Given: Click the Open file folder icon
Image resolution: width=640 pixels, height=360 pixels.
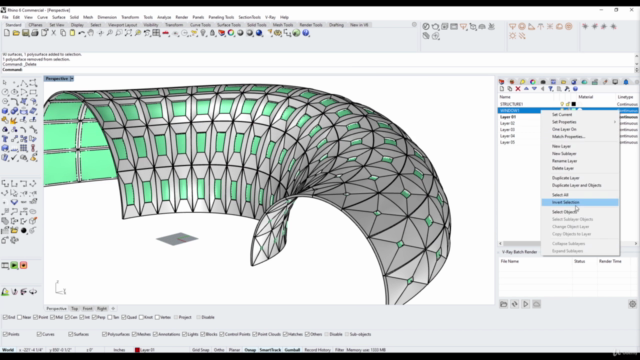Looking at the screenshot, I should click(x=16, y=33).
